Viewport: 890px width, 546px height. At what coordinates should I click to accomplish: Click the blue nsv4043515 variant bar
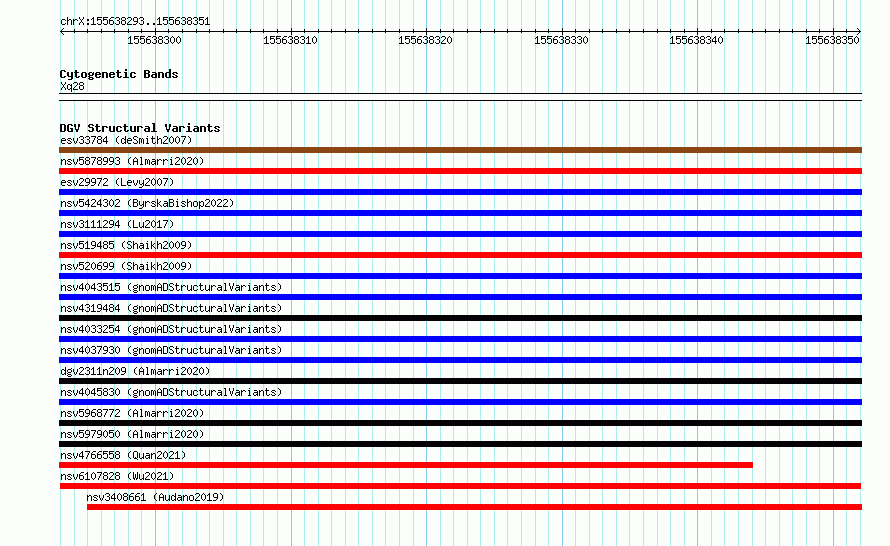[460, 297]
